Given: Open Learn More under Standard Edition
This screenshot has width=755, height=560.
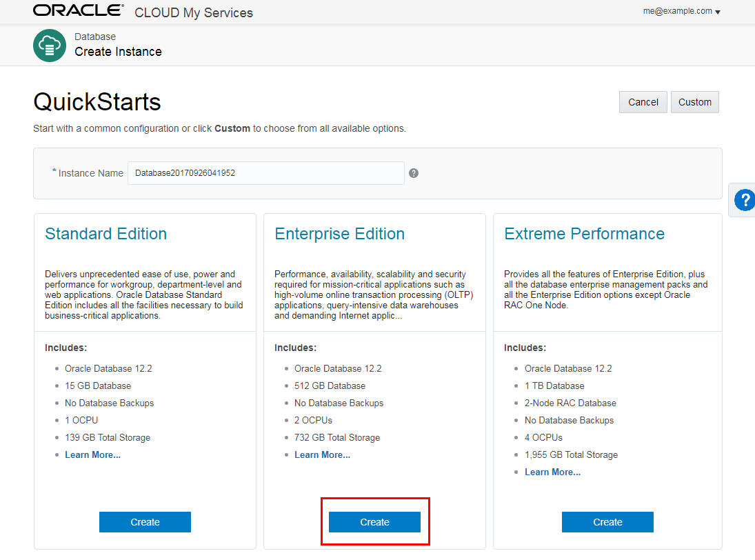Looking at the screenshot, I should [92, 455].
